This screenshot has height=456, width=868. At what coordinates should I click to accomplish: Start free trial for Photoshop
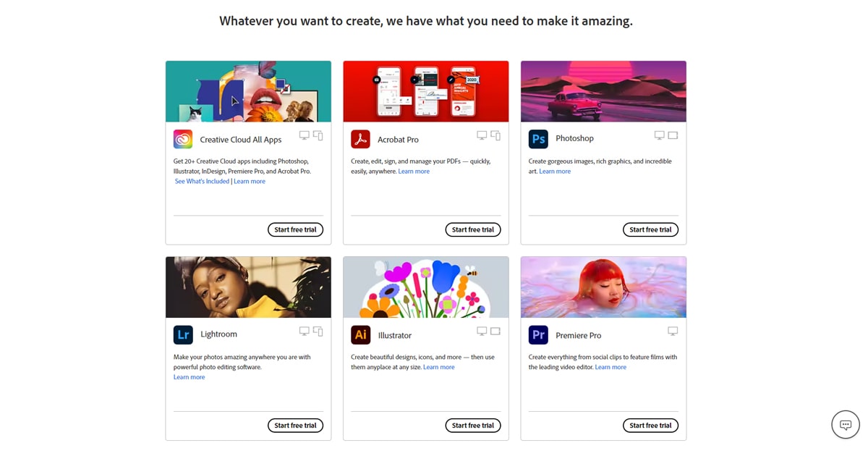click(650, 229)
